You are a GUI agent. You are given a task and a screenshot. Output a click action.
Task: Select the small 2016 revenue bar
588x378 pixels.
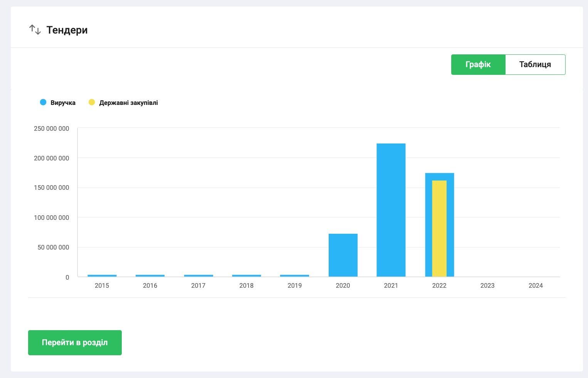(150, 276)
